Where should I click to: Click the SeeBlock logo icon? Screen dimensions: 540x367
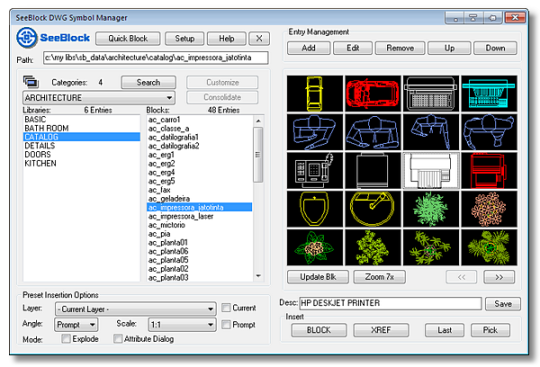27,38
